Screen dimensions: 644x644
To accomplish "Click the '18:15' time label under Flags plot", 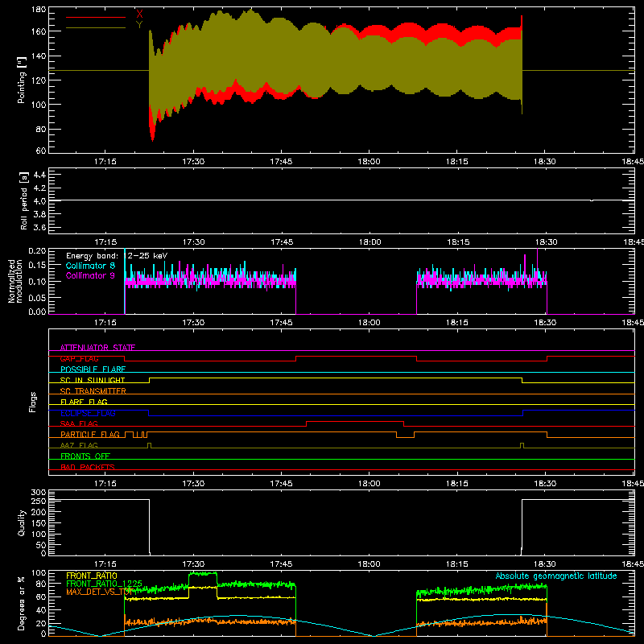I will click(x=456, y=484).
